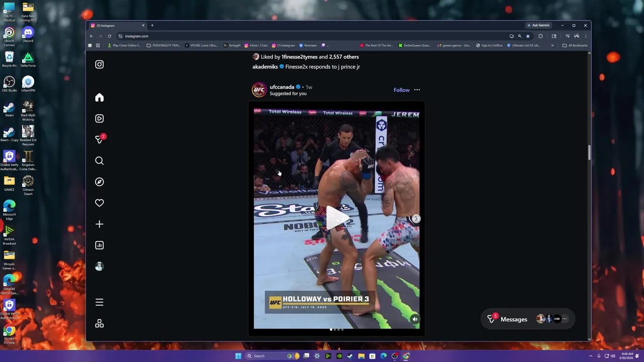The image size is (644, 362).
Task: Open Notifications heart icon
Action: (x=99, y=203)
